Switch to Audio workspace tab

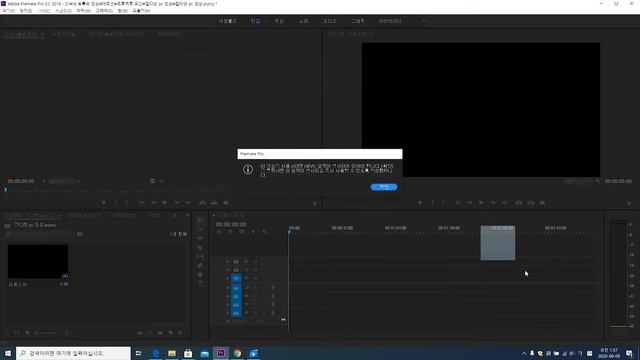[x=330, y=21]
